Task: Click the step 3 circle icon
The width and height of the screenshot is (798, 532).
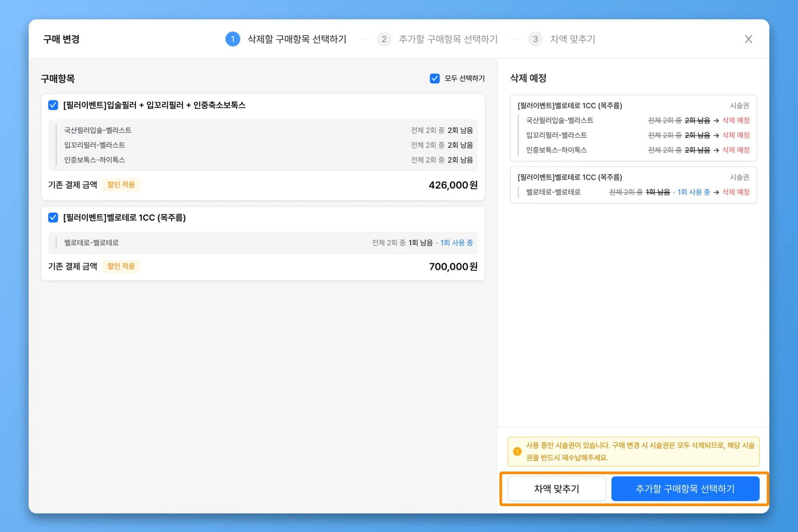Action: 535,39
